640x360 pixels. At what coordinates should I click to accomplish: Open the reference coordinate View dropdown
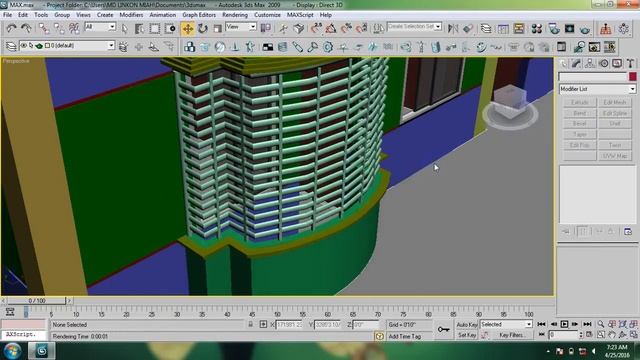point(241,27)
